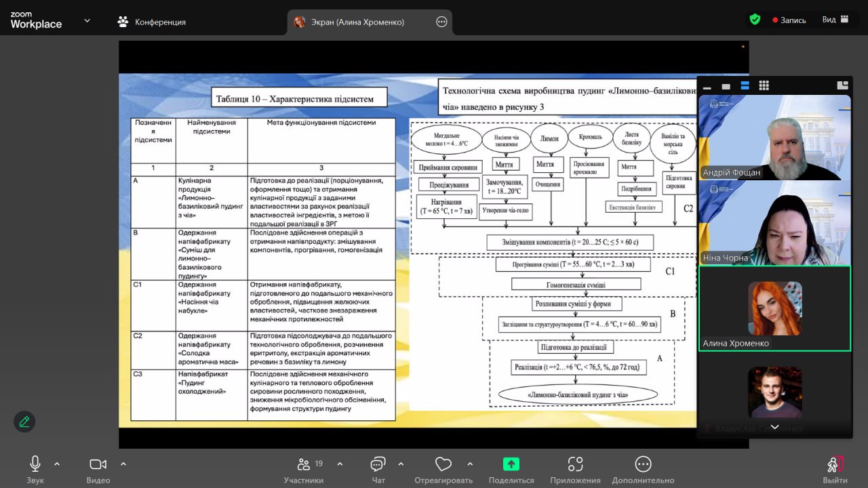Viewport: 868px width, 488px height.
Task: Click the Выйти leave meeting button
Action: click(x=835, y=469)
